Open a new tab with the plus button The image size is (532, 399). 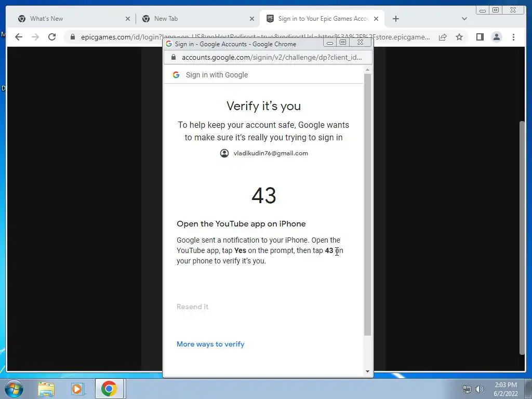point(395,19)
